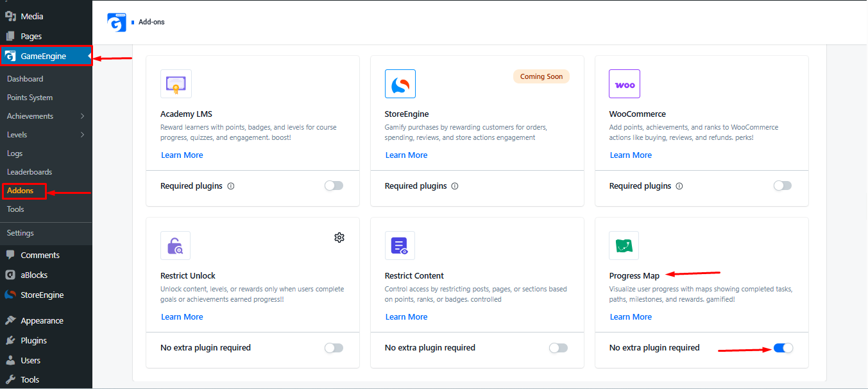Open Learn More for Progress Map
Viewport: 868px width, 389px height.
(x=631, y=317)
